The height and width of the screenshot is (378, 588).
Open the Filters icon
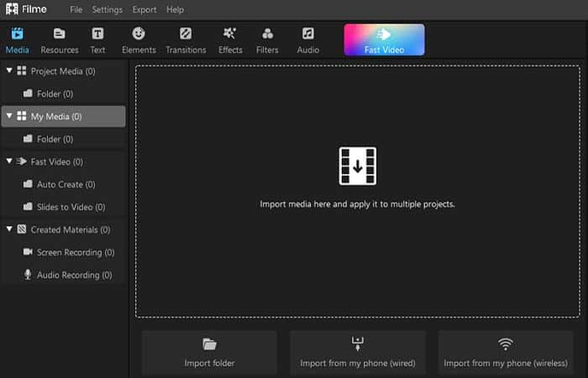[x=267, y=34]
